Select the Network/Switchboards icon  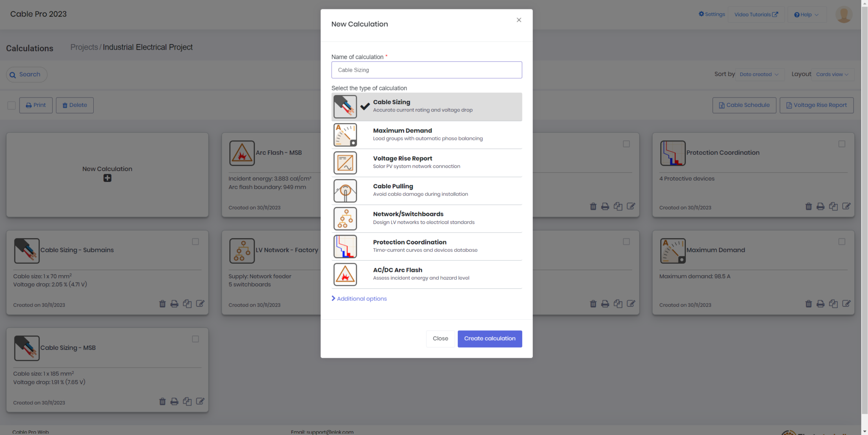[345, 219]
